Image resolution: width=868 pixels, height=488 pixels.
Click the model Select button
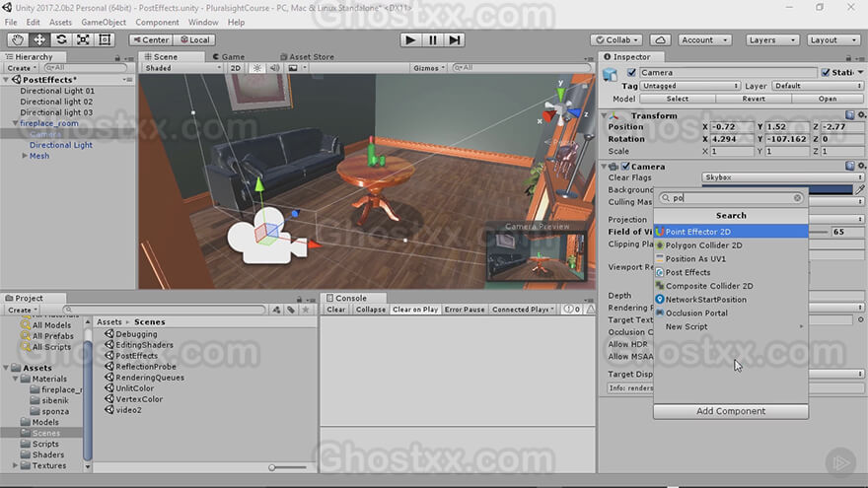[x=678, y=99]
